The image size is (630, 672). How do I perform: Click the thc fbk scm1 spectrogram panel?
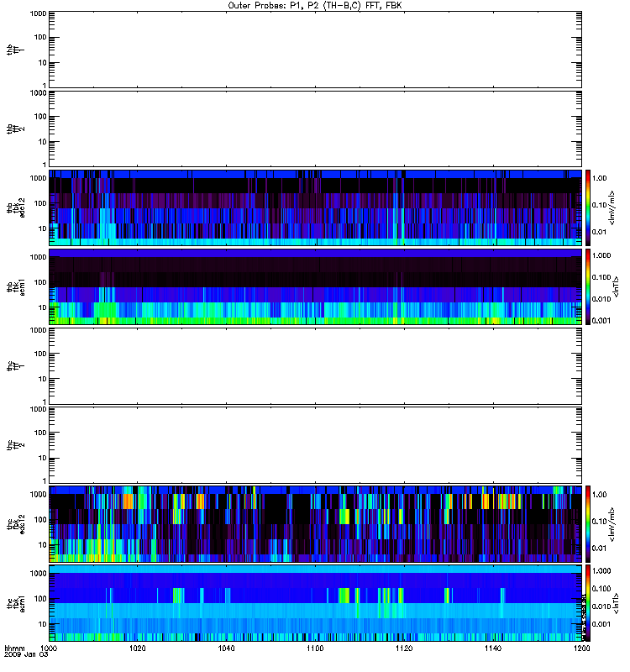[x=315, y=603]
